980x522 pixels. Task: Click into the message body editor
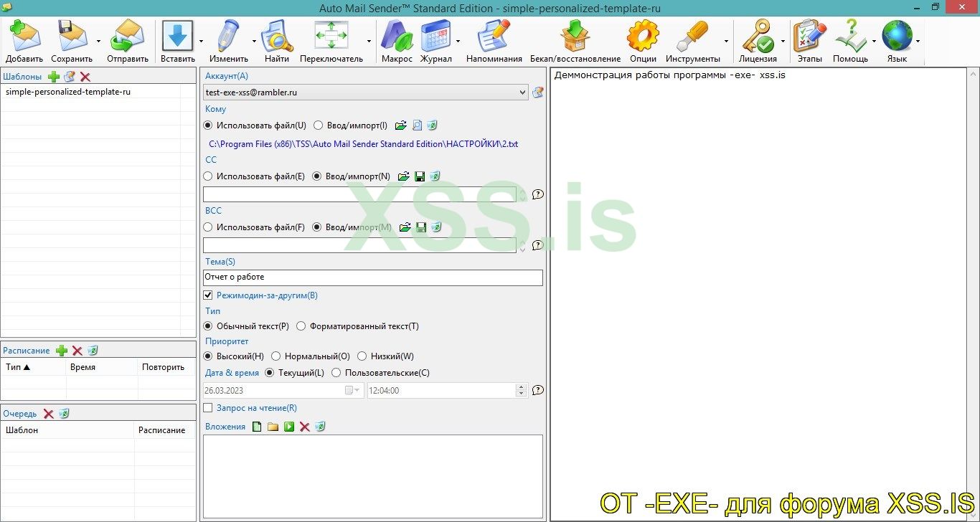[x=759, y=294]
